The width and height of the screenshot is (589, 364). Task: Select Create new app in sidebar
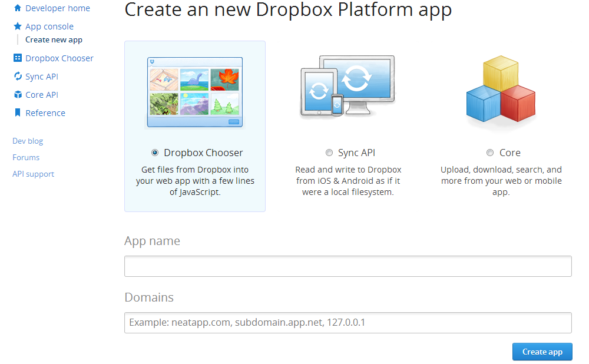pyautogui.click(x=54, y=40)
